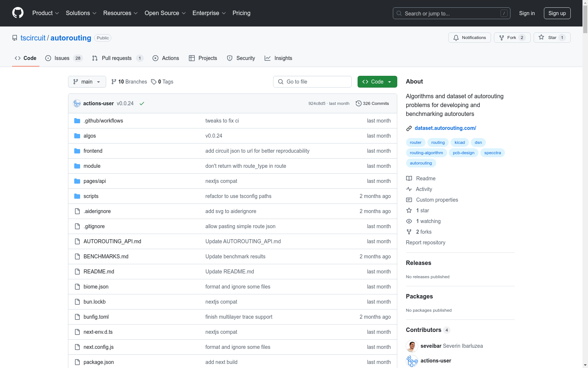Open the dataset.autorouting.com link
The image size is (588, 368).
point(445,128)
